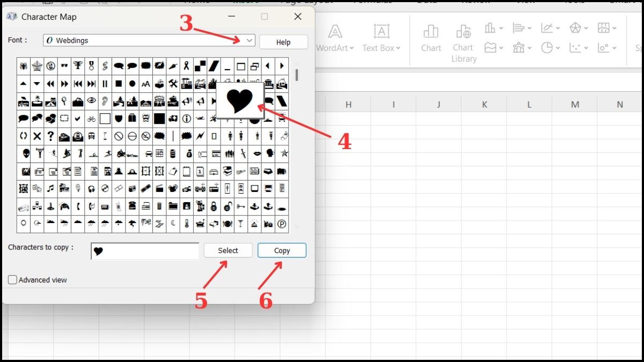This screenshot has height=362, width=644.
Task: Enable the Advanced view checkbox
Action: (12, 279)
